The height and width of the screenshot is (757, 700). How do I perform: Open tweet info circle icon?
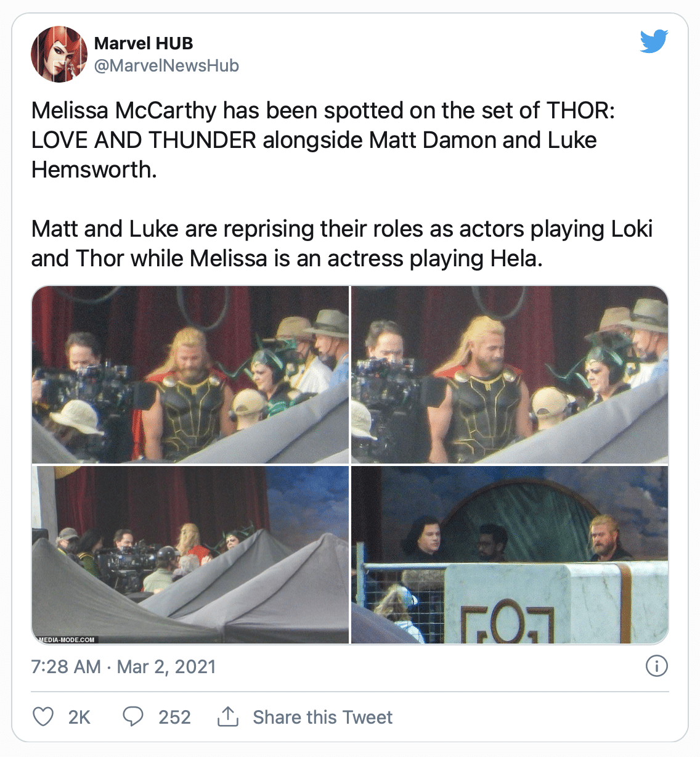click(x=657, y=666)
